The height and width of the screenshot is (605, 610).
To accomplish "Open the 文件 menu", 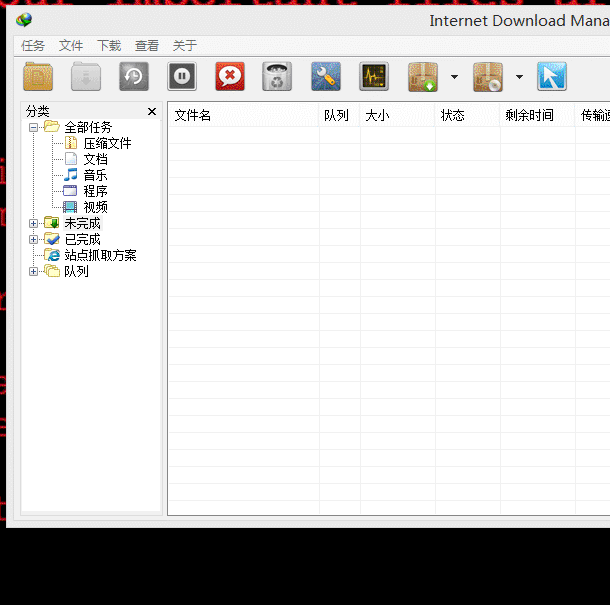I will tap(71, 46).
